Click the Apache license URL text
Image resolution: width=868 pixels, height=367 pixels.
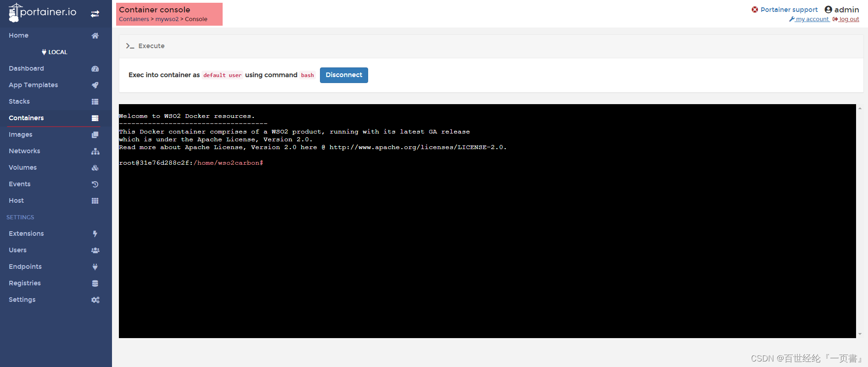(418, 147)
